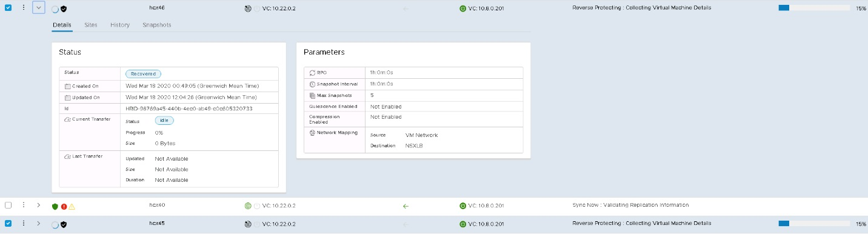
Task: Open the three-dot menu for hcx40
Action: [x=23, y=205]
